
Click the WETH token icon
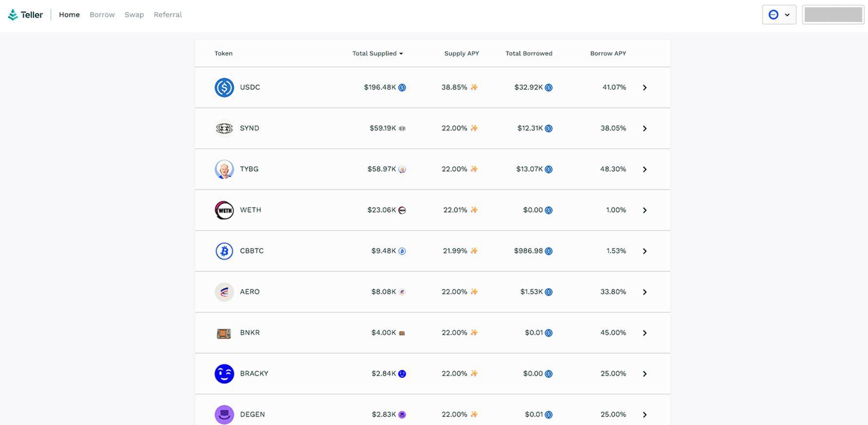(x=224, y=210)
